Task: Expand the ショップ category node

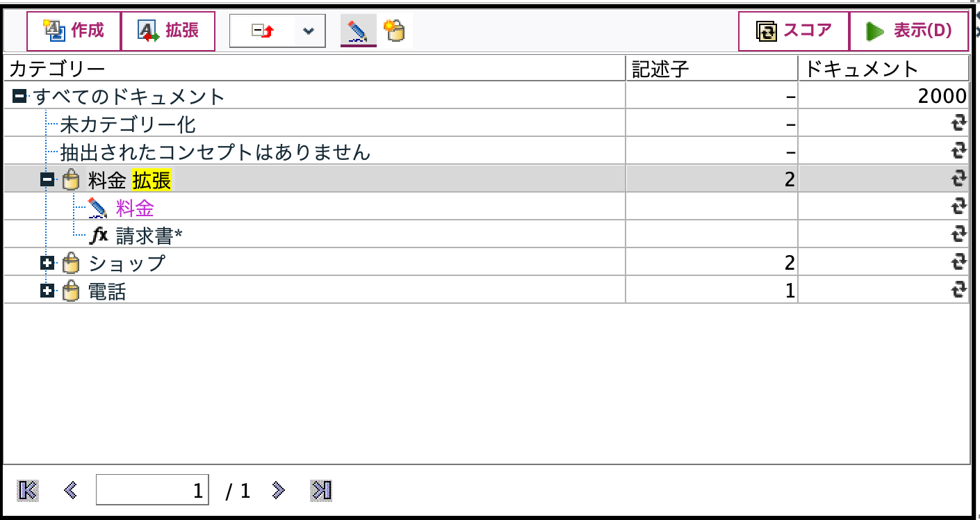Action: click(48, 262)
